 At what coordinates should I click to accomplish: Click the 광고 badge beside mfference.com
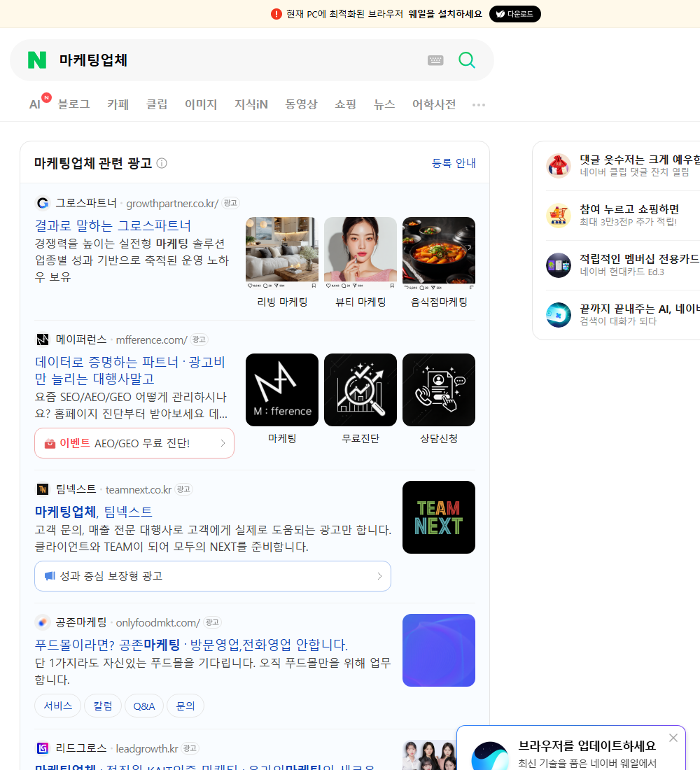coord(199,339)
